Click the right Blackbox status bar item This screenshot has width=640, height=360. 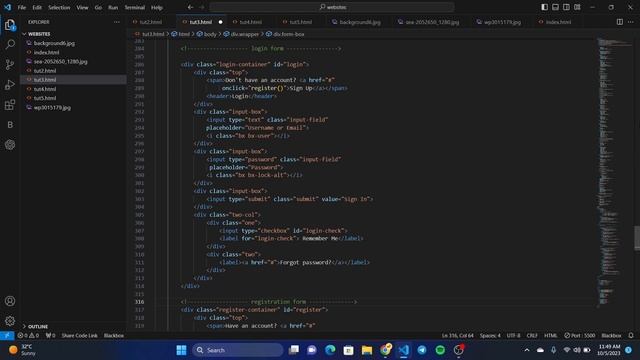pos(611,336)
